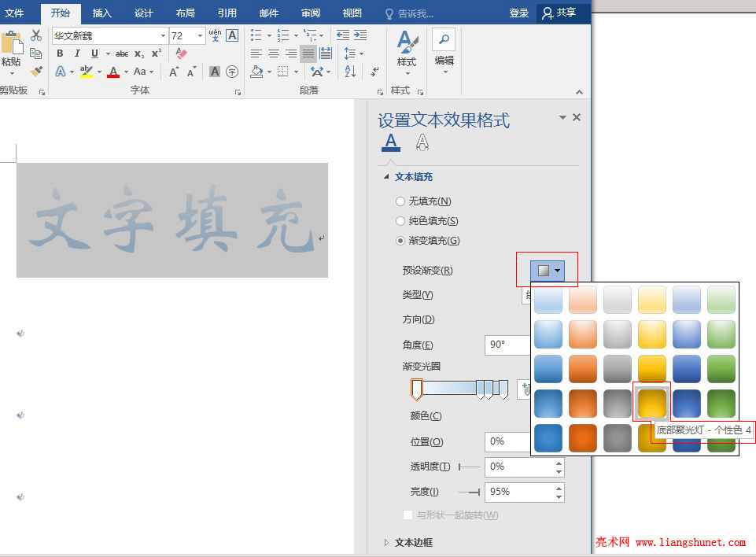Open the phonetic guide (wén) tool
This screenshot has height=557, width=756.
point(215,35)
